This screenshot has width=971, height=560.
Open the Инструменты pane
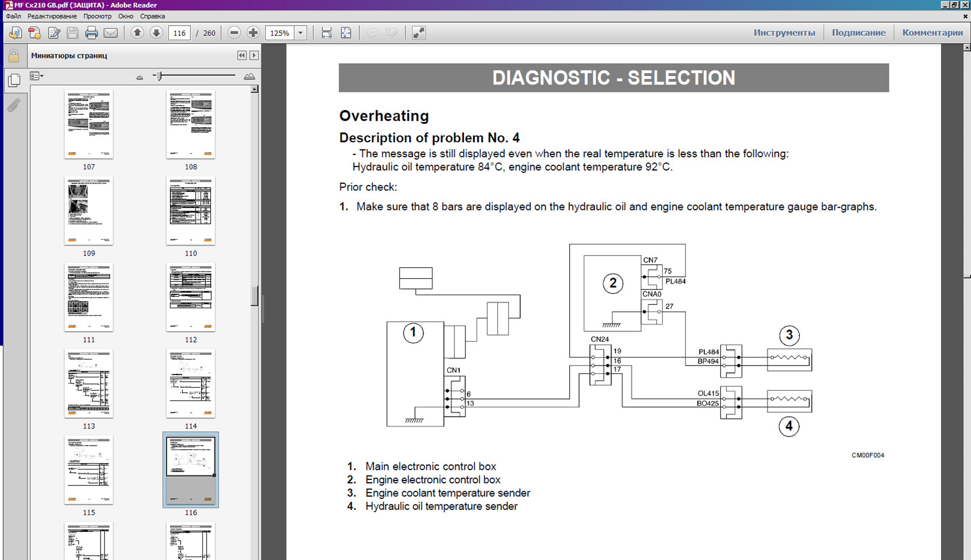coord(784,33)
